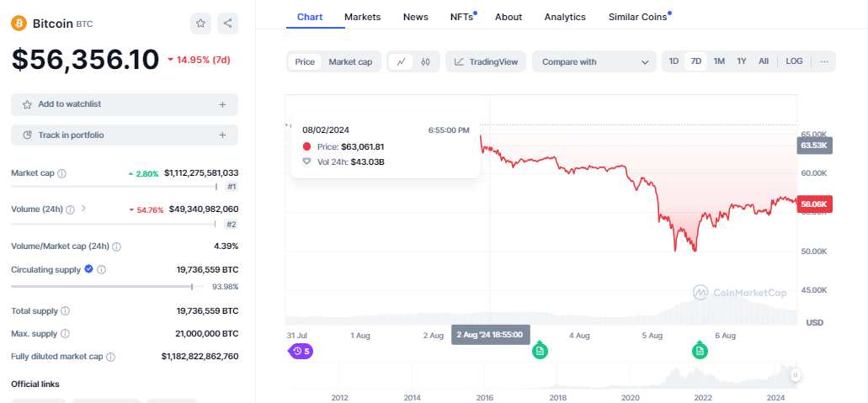868x403 pixels.
Task: Open the TradingView chart button
Action: [x=487, y=61]
